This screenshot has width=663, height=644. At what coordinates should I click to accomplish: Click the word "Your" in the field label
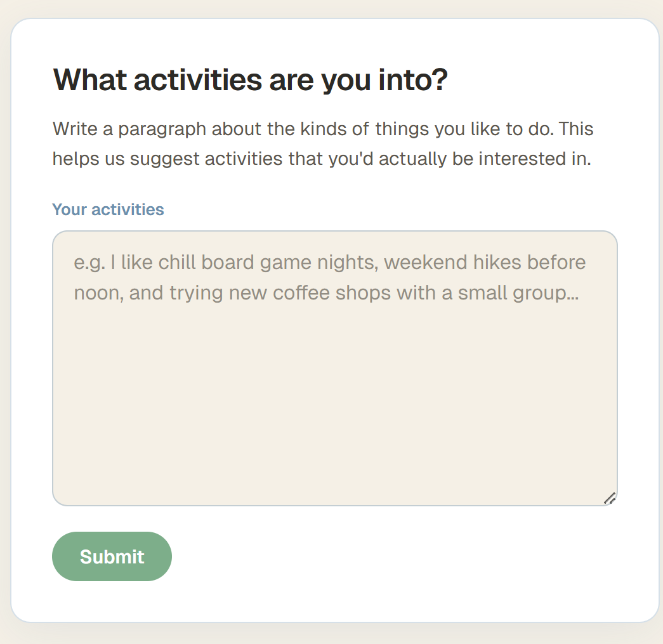tap(69, 209)
